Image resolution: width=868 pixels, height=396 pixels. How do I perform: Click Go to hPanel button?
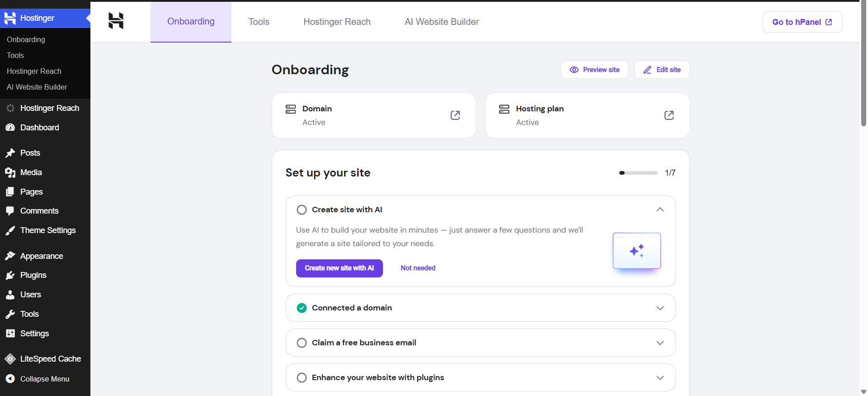point(802,22)
